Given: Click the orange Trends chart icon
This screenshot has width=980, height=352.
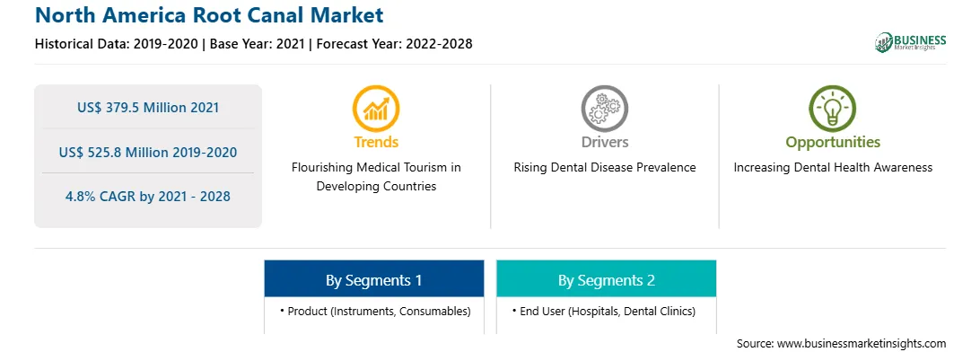Looking at the screenshot, I should (x=376, y=108).
